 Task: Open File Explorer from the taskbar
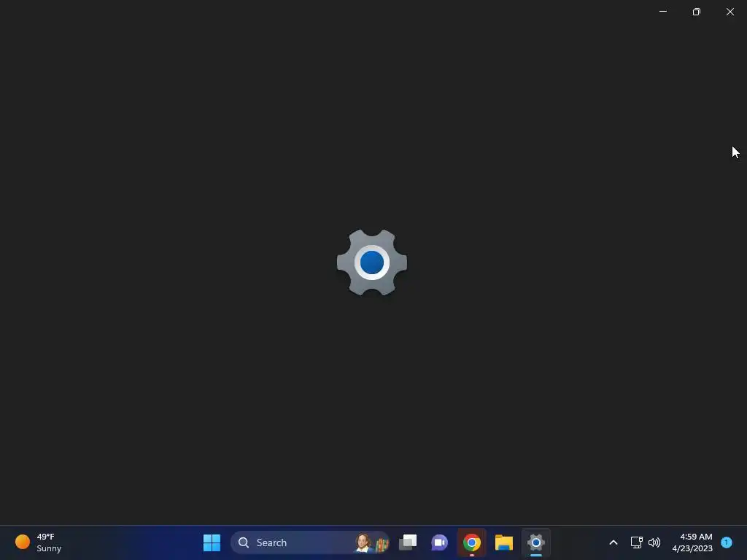tap(503, 542)
